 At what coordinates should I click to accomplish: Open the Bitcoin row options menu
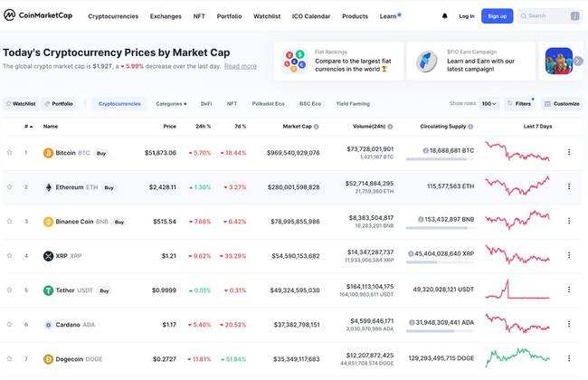569,152
